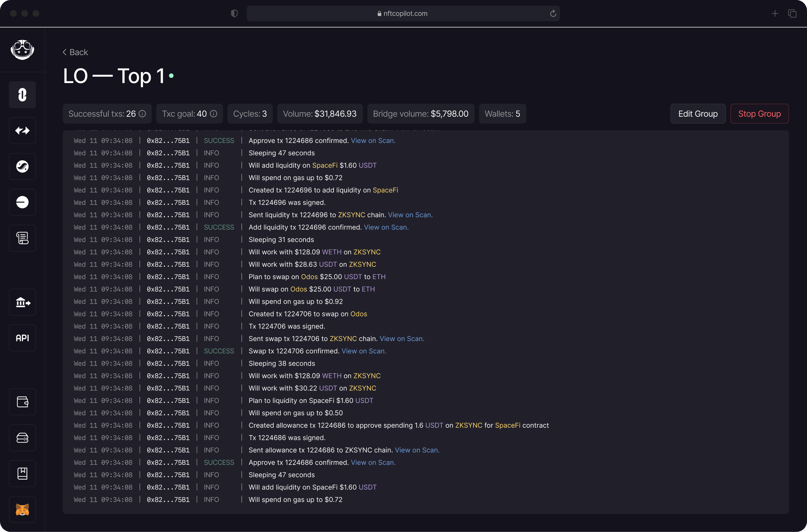
Task: Open View on Scan for Swap tx 1224706 confirmed
Action: [363, 351]
